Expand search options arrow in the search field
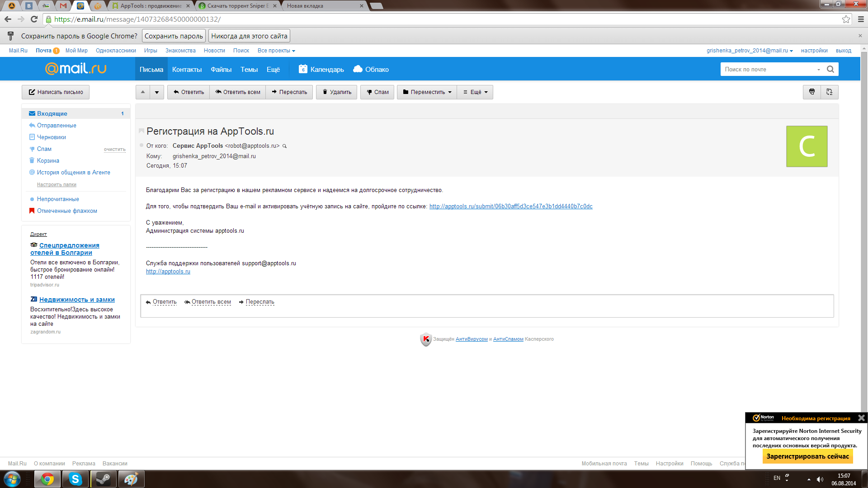Viewport: 868px width, 488px height. [x=819, y=70]
